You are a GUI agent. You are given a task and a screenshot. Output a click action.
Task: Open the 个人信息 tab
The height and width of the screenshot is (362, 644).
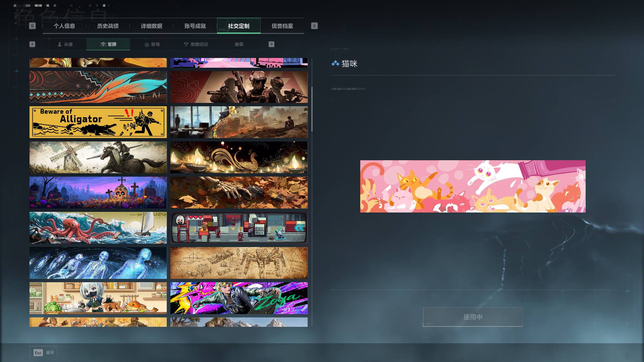(x=64, y=26)
